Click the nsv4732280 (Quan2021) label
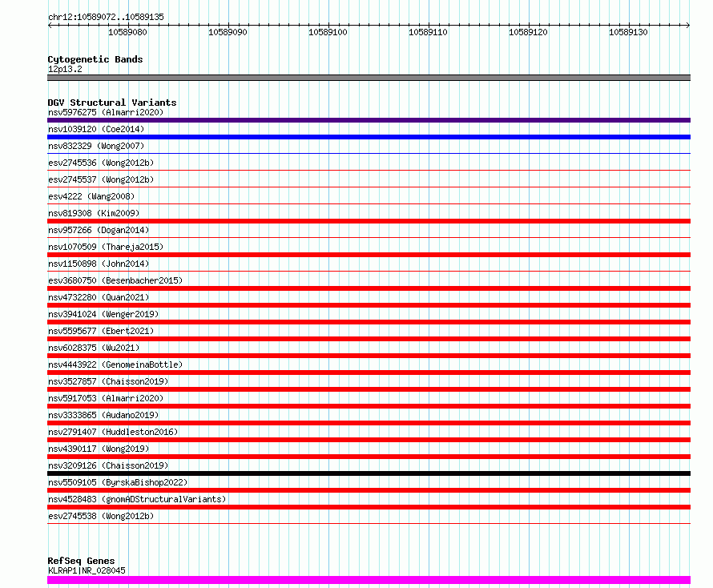 coord(99,297)
